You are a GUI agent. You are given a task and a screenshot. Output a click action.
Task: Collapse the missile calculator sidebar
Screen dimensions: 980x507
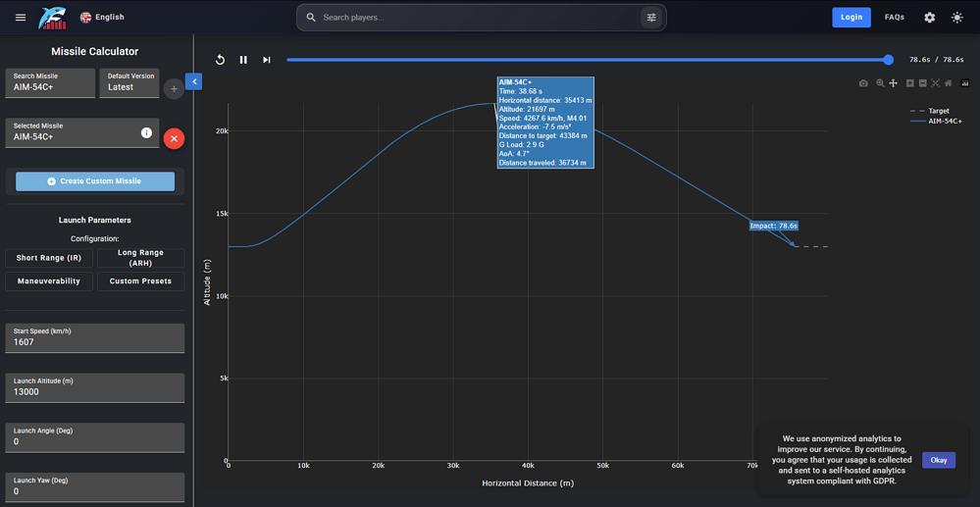coord(194,81)
